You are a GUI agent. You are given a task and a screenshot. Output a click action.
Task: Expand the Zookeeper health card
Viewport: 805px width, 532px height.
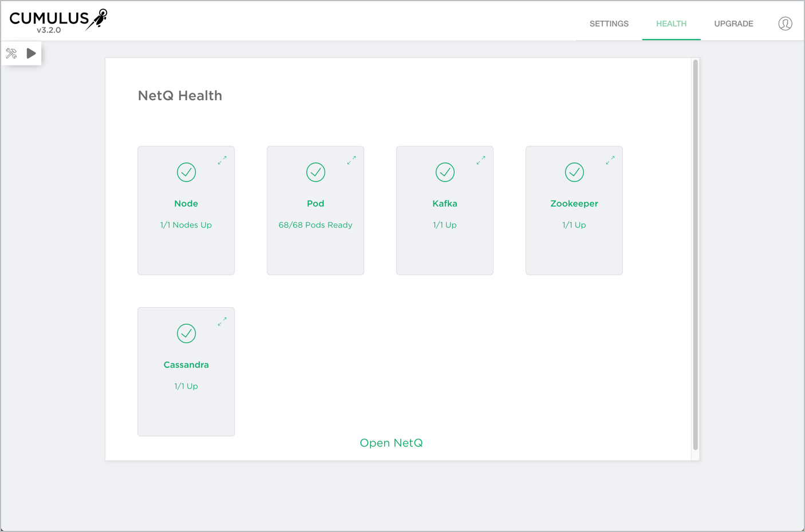click(x=610, y=161)
